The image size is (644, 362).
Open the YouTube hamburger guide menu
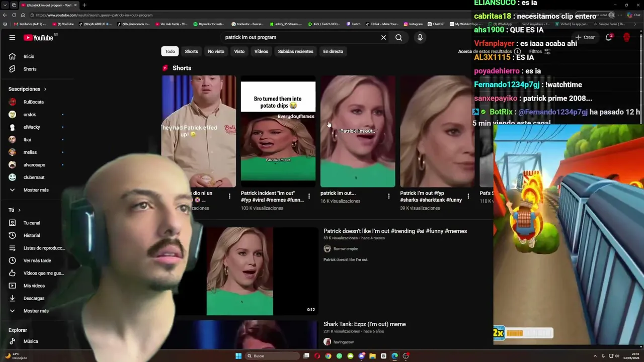(12, 37)
